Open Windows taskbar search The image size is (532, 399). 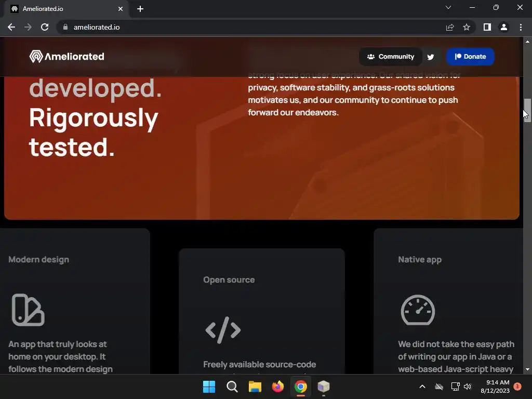[x=232, y=387]
